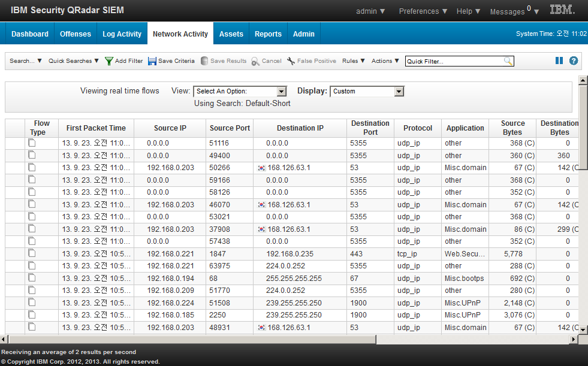Open the Quick Filter search magnifier icon
The height and width of the screenshot is (366, 588).
(x=508, y=61)
